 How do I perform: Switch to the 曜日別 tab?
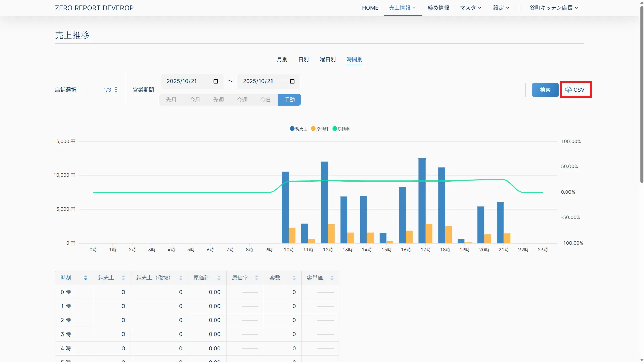(x=328, y=59)
